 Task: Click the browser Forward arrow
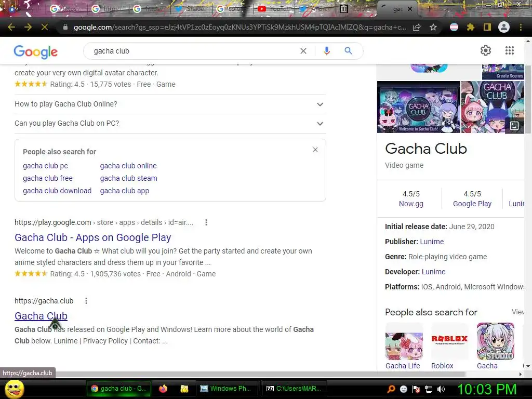coord(28,27)
